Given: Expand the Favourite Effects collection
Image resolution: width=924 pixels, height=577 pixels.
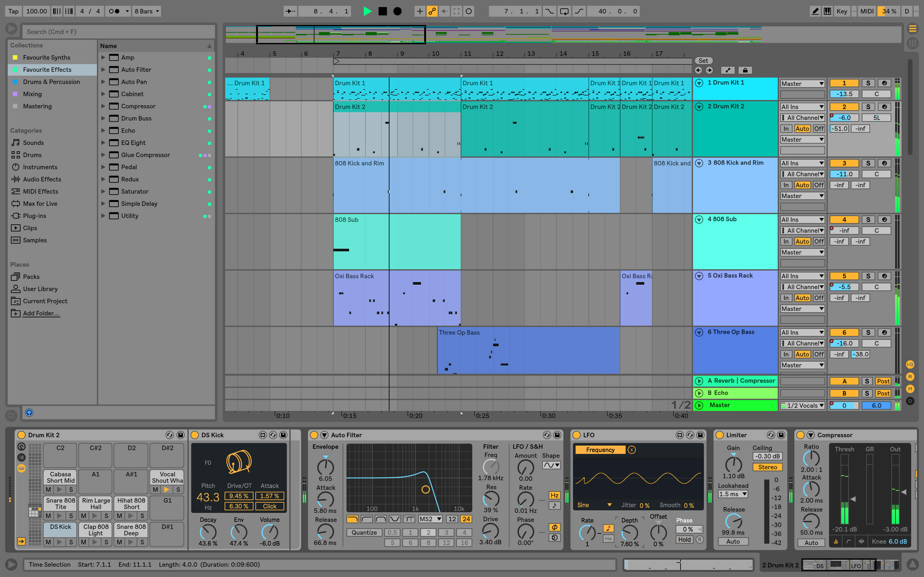Looking at the screenshot, I should pyautogui.click(x=46, y=69).
